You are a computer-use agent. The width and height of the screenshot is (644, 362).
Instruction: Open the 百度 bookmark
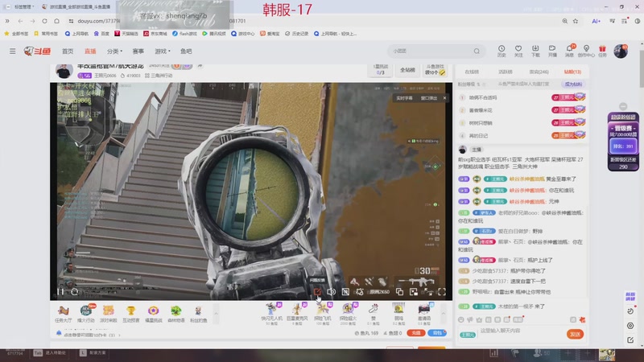coord(101,34)
